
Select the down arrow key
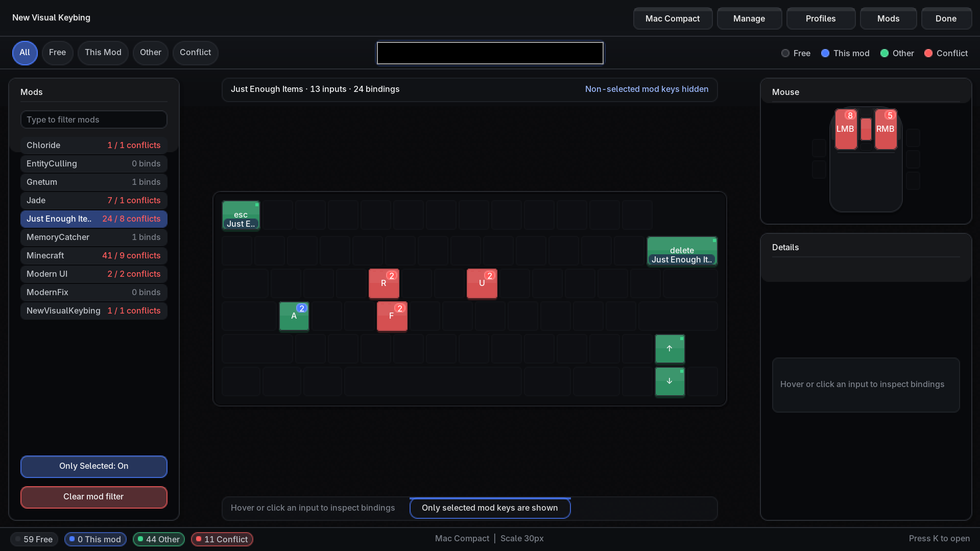pyautogui.click(x=670, y=381)
